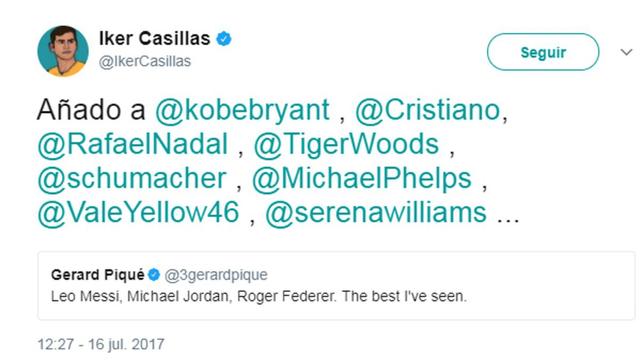Open the @RafaelNadal mention
Image resolution: width=640 pixels, height=360 pixels.
pos(133,144)
